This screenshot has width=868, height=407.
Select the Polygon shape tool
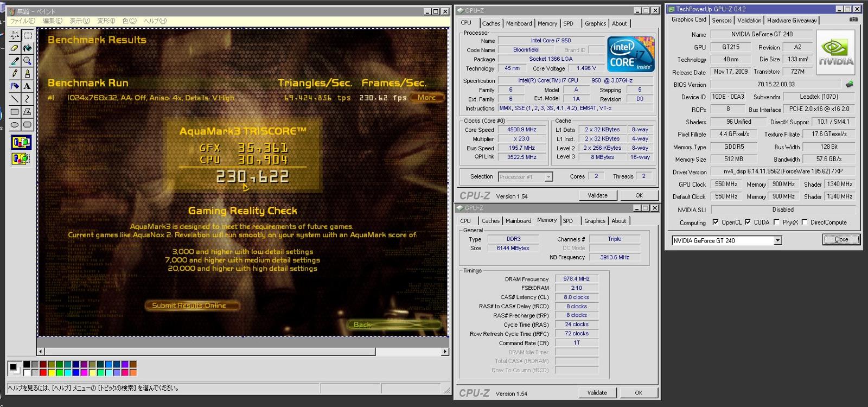27,111
